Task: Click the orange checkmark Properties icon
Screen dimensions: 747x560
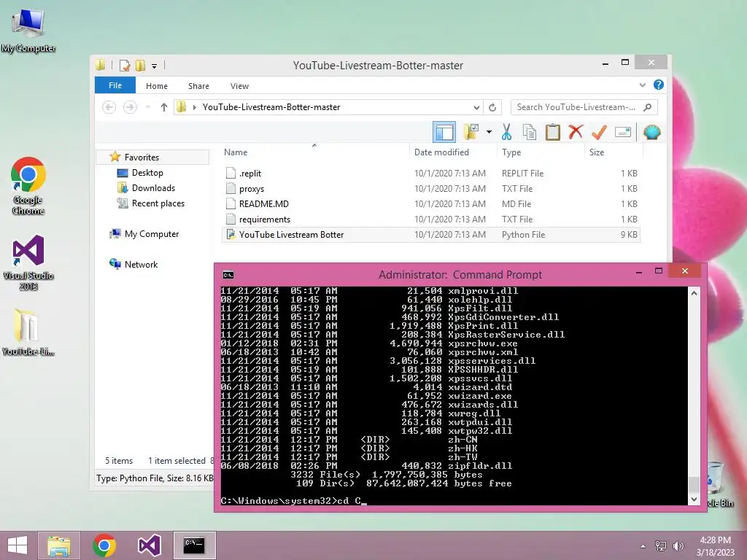Action: pos(600,132)
